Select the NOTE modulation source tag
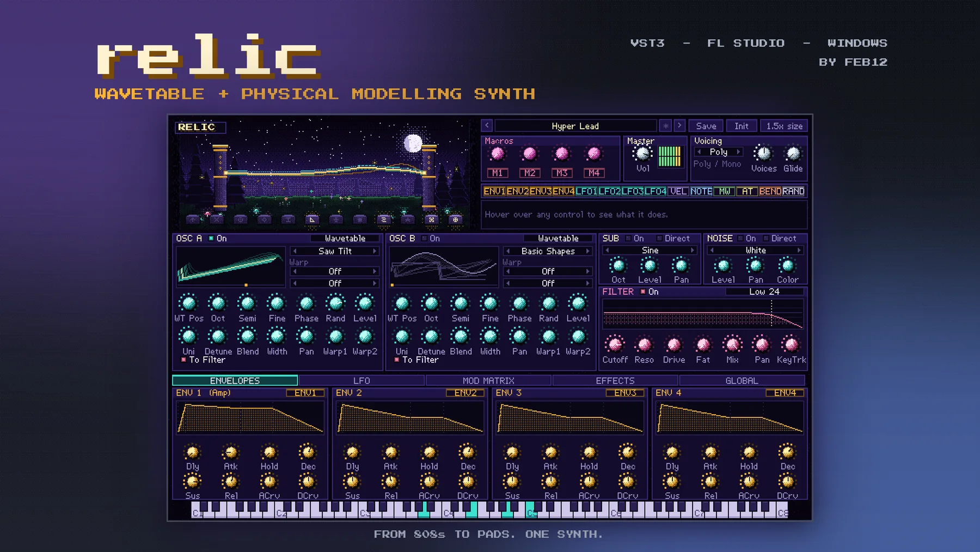The height and width of the screenshot is (552, 980). (x=701, y=191)
